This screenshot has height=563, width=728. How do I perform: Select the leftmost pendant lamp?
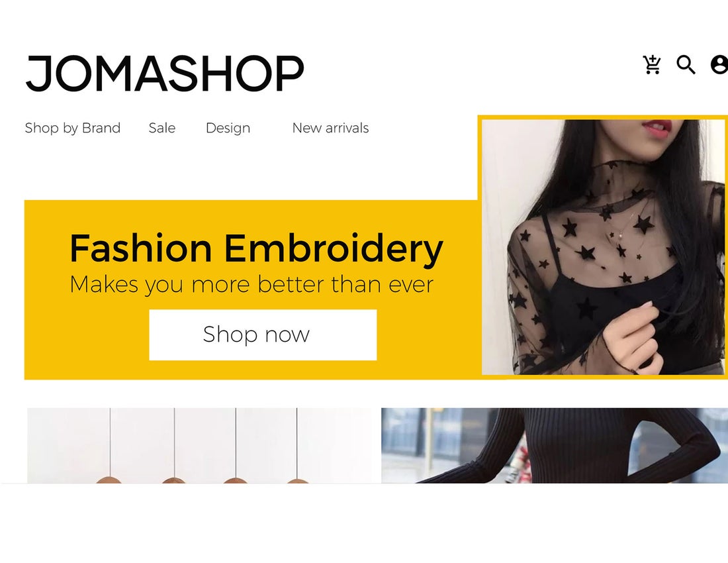pos(110,480)
